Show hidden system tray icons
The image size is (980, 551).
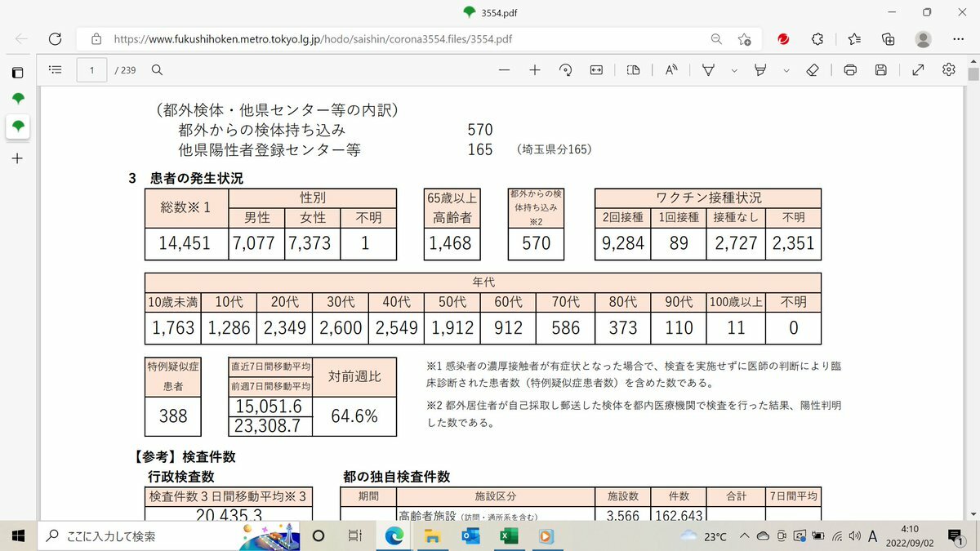pyautogui.click(x=743, y=536)
